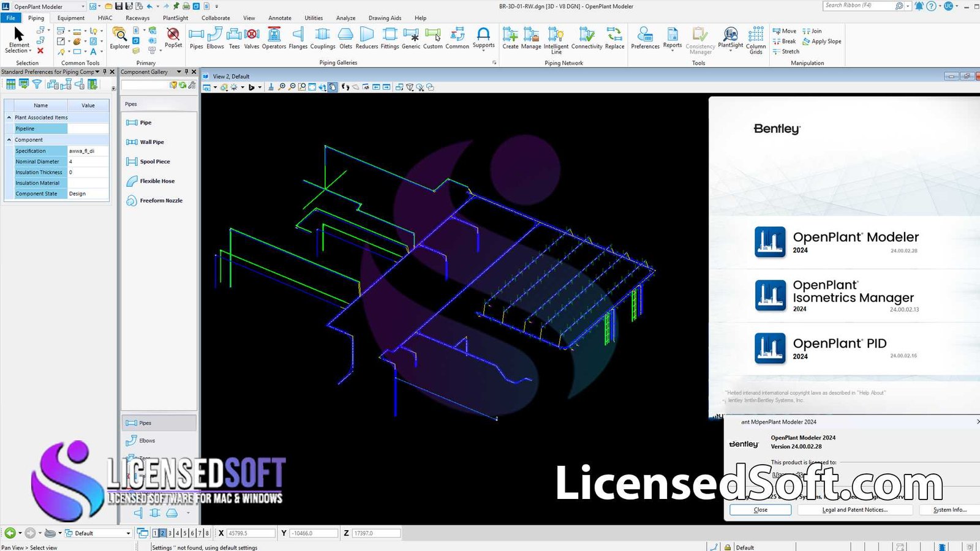Toggle the pan view tool in view toolbar
This screenshot has height=551, width=980.
tap(332, 87)
